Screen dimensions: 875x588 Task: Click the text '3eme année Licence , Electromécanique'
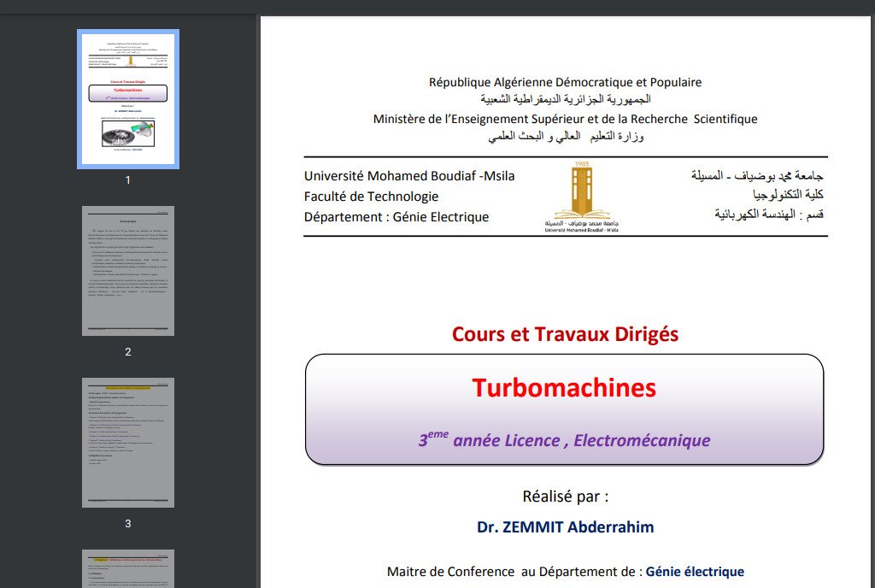point(564,439)
